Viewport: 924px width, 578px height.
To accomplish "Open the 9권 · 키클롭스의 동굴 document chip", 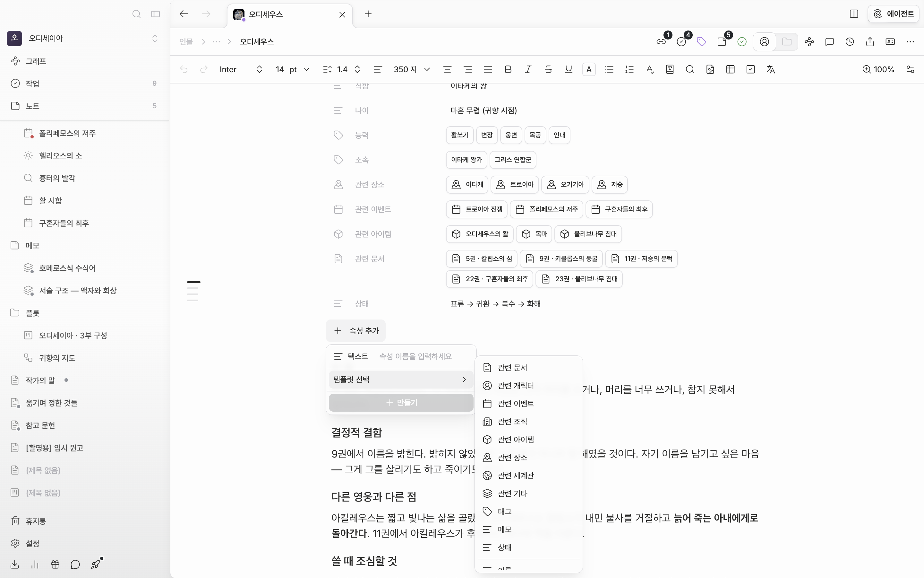I will click(561, 259).
